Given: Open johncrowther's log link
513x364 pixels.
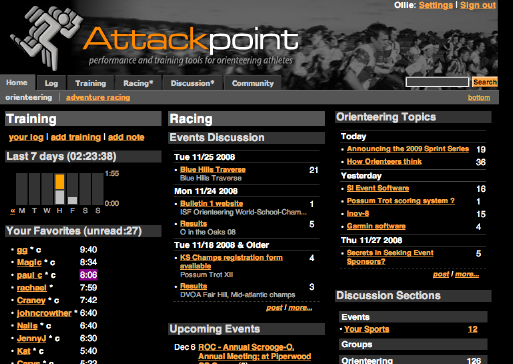Looking at the screenshot, I should click(44, 313).
